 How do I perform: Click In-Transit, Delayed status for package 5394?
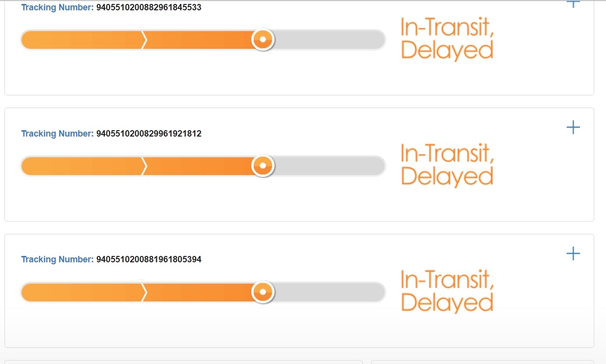point(447,291)
